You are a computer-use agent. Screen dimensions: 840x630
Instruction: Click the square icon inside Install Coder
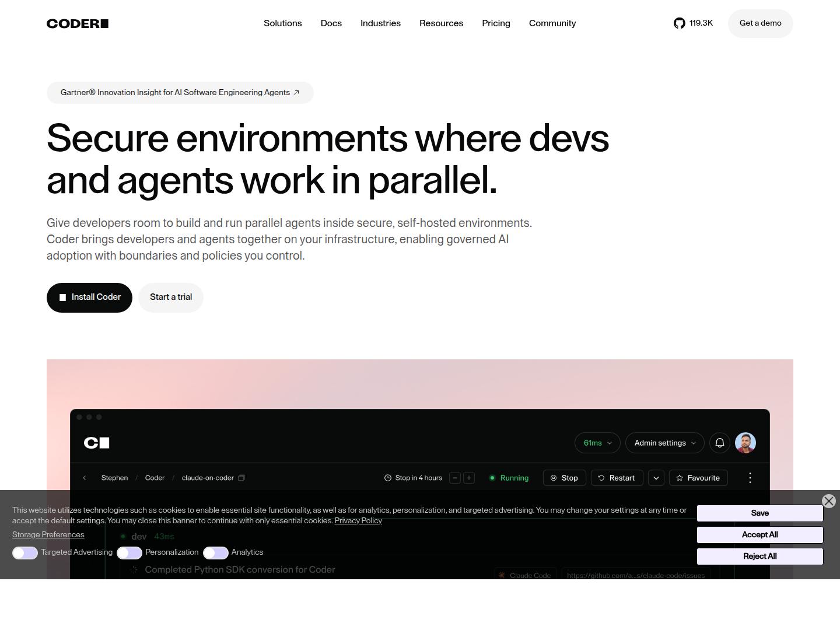tap(63, 297)
